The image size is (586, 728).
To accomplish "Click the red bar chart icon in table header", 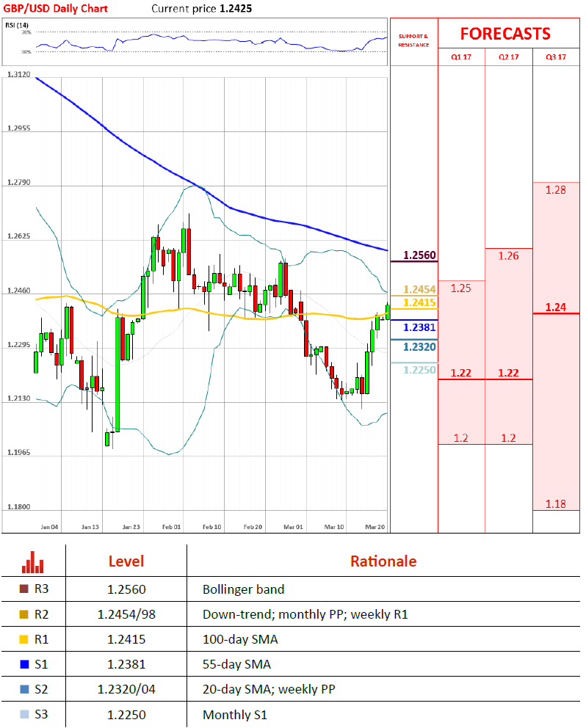I will click(33, 562).
